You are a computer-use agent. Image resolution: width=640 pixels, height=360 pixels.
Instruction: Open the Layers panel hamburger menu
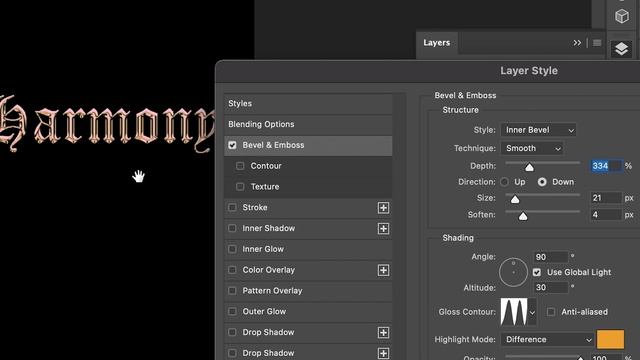[597, 43]
